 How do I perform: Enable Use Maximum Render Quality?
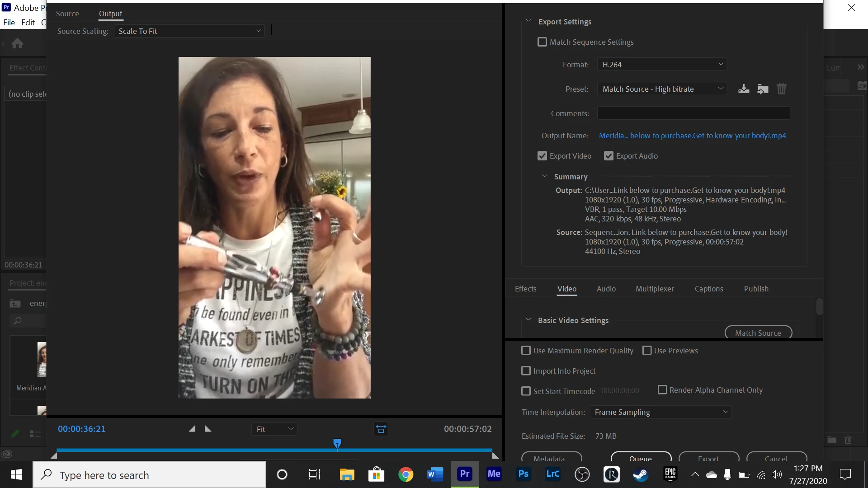point(526,351)
